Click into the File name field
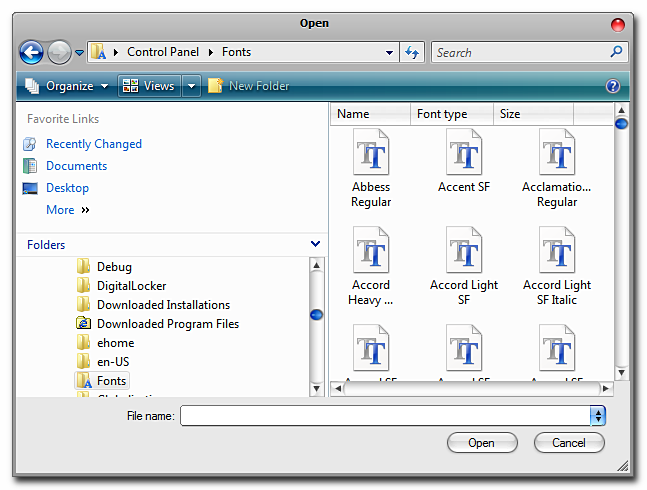Image resolution: width=647 pixels, height=490 pixels. coord(385,415)
